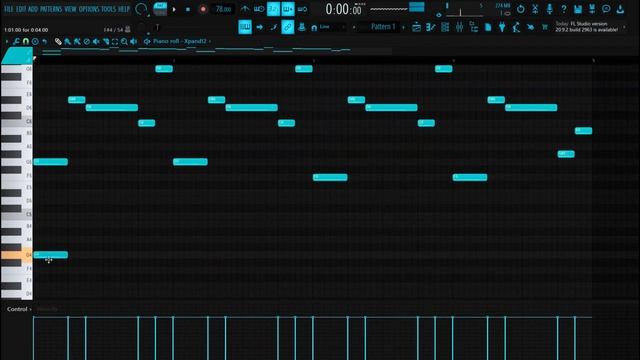
Task: Open the chat bubble icon
Action: point(606,9)
